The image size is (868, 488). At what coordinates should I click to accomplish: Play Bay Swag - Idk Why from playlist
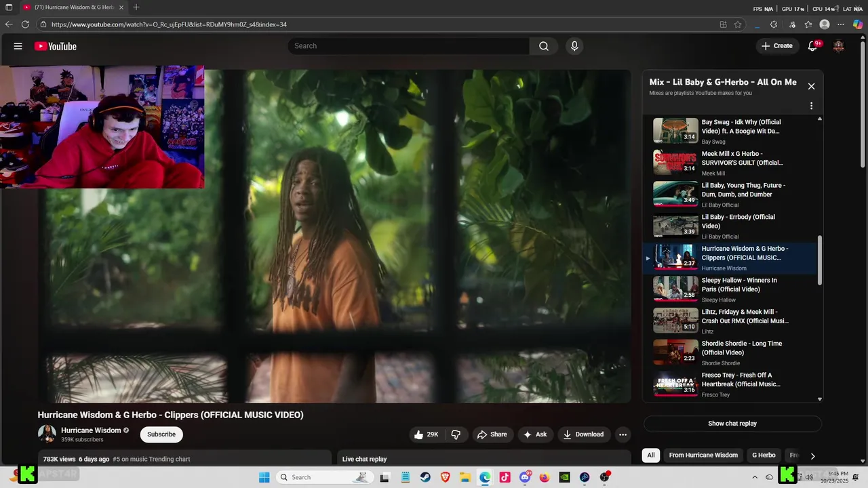[731, 131]
